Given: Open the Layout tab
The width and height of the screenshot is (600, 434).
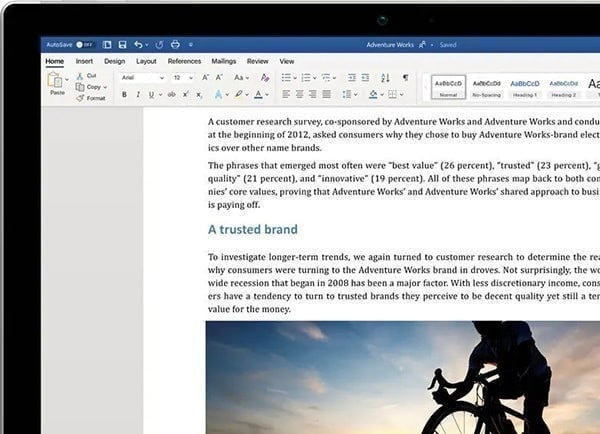Looking at the screenshot, I should pos(146,61).
